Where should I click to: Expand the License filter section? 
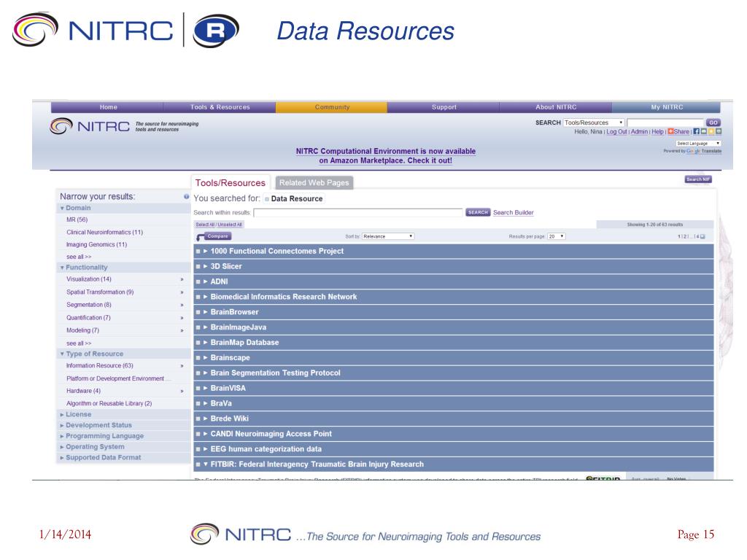62,415
